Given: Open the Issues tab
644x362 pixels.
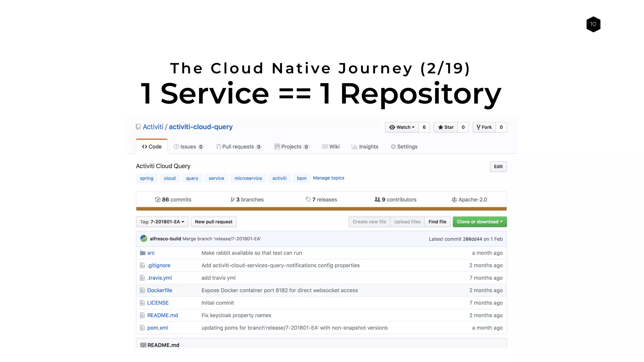Looking at the screenshot, I should pos(189,147).
